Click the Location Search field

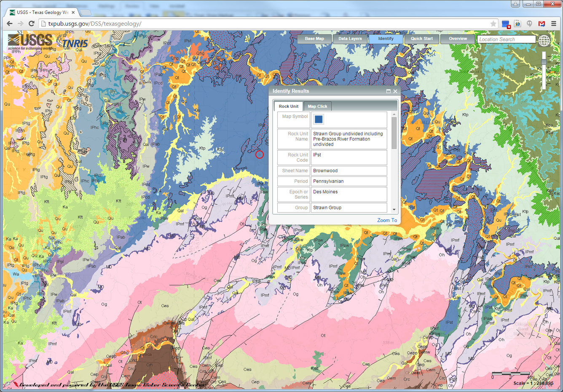click(x=506, y=39)
